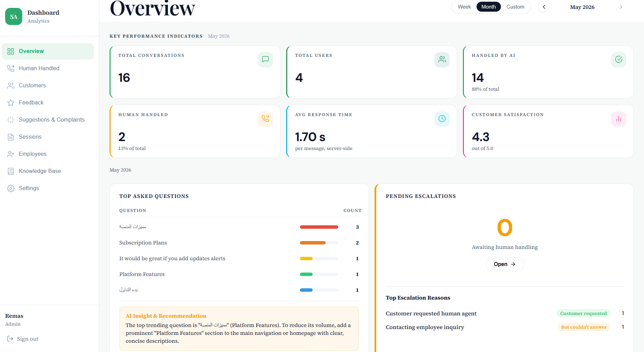Screen dimensions: 644x352
Task: Choose the Custom date range
Action: pyautogui.click(x=515, y=7)
